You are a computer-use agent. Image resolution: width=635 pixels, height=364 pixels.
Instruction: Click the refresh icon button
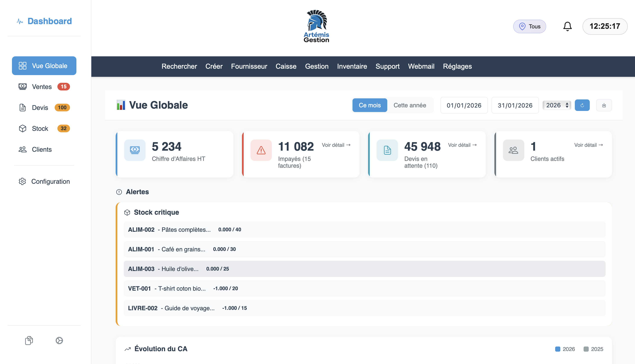(582, 105)
